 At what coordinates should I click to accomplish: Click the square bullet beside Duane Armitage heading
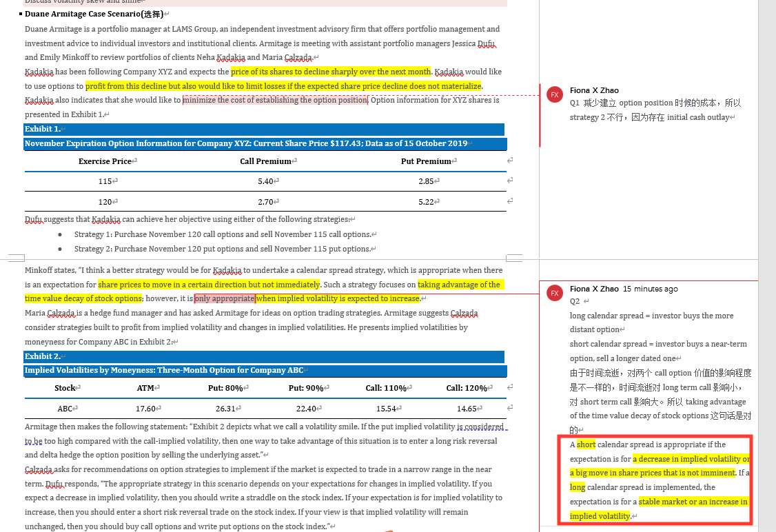pyautogui.click(x=21, y=14)
